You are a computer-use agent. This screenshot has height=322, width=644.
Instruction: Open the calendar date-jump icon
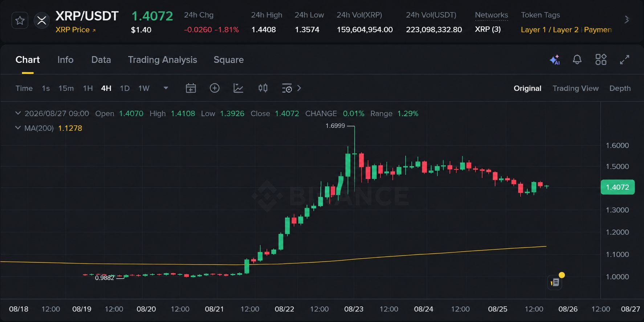pos(191,88)
